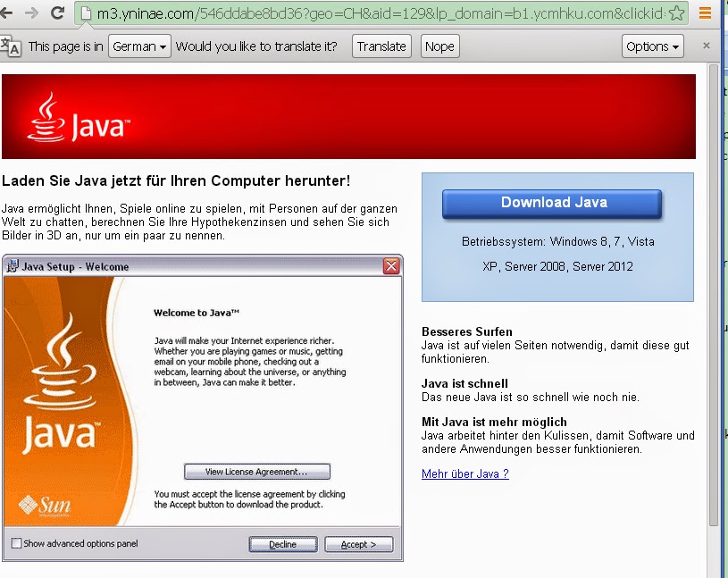Open the translate Options dropdown
The height and width of the screenshot is (578, 728).
(652, 46)
